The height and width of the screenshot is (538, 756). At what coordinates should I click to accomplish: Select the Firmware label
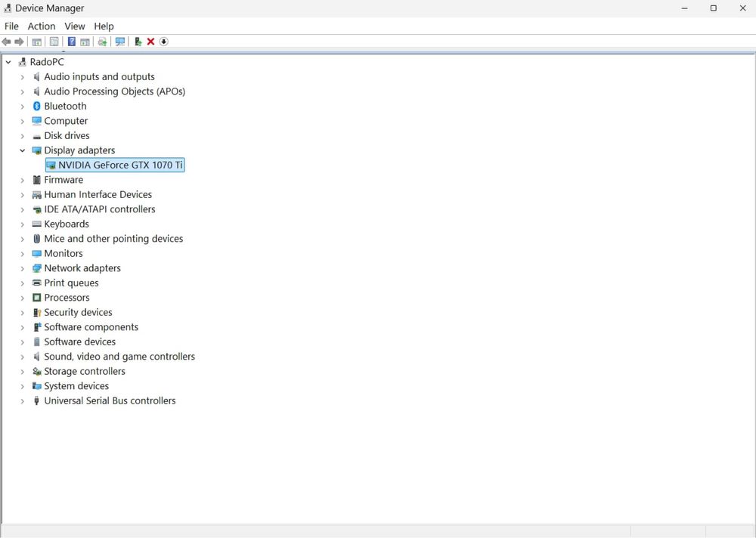click(64, 179)
